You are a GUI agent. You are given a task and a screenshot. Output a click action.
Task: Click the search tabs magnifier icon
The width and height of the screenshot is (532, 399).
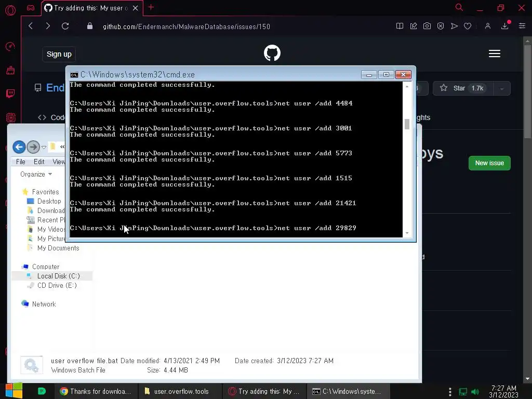click(459, 7)
